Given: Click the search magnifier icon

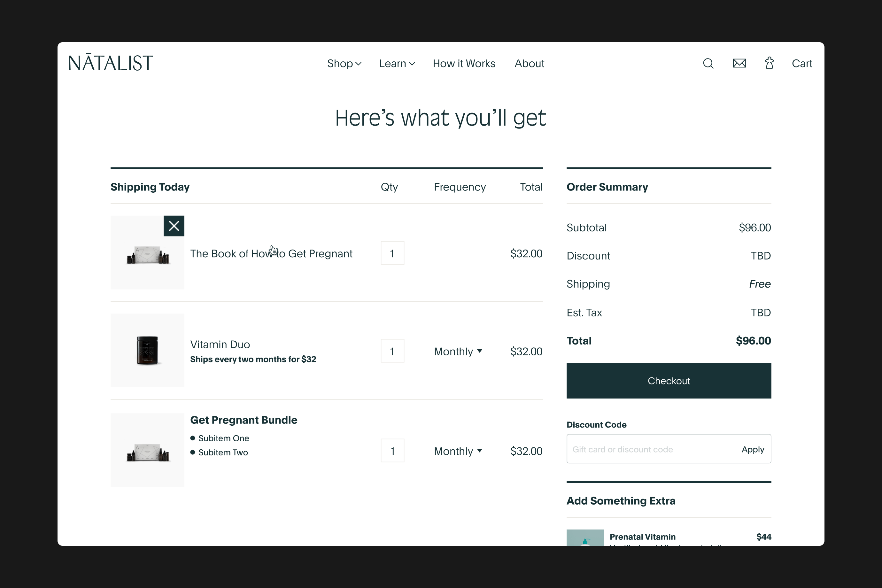Looking at the screenshot, I should click(708, 63).
